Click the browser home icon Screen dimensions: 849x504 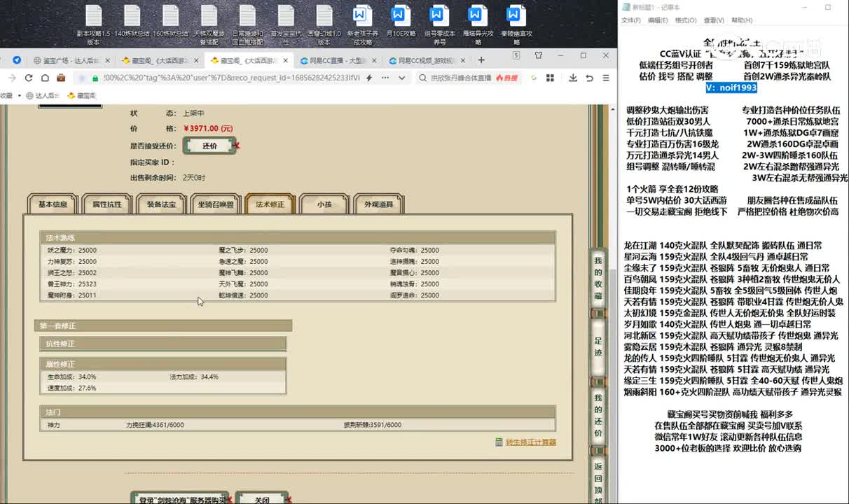pyautogui.click(x=46, y=77)
